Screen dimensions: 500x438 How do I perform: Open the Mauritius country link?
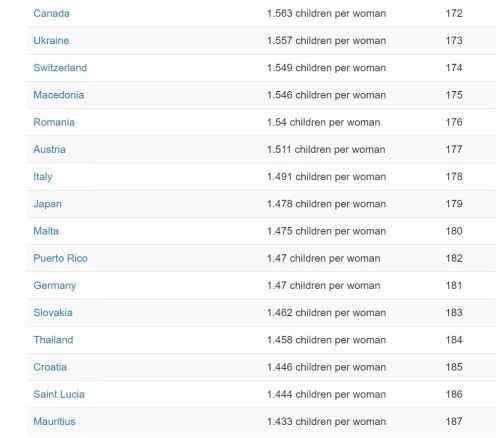[x=54, y=422]
